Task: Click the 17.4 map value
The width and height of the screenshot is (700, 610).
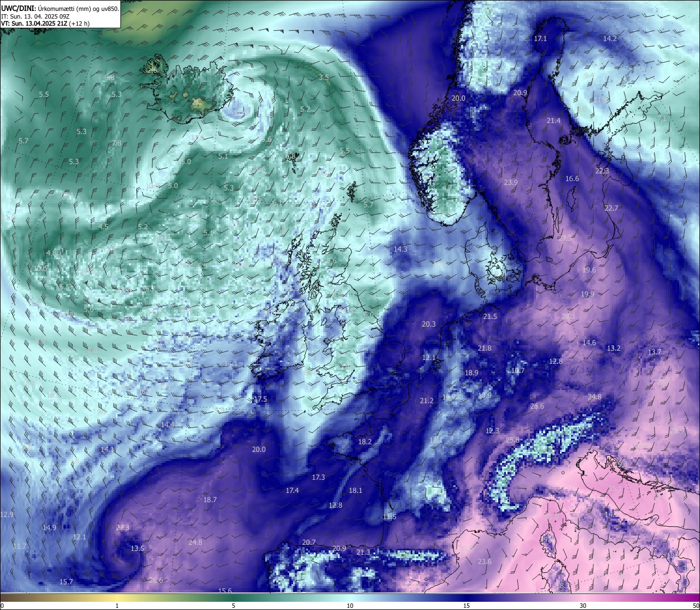Action: click(x=292, y=491)
